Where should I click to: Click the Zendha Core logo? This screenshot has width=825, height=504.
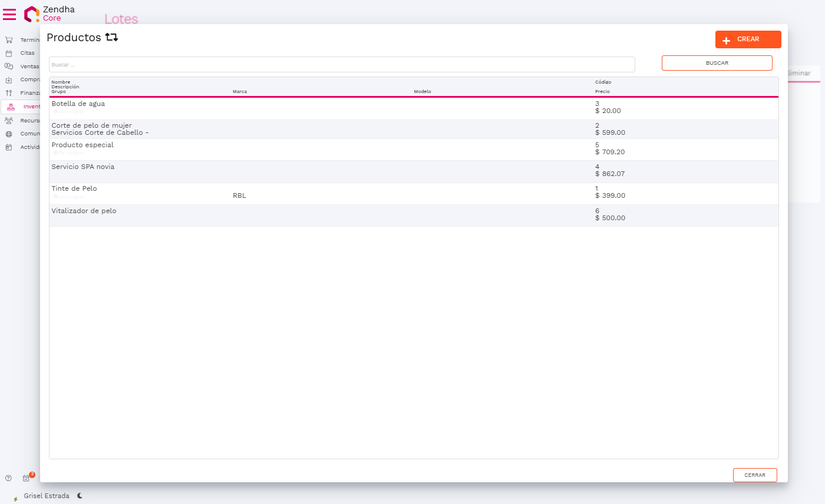[32, 14]
